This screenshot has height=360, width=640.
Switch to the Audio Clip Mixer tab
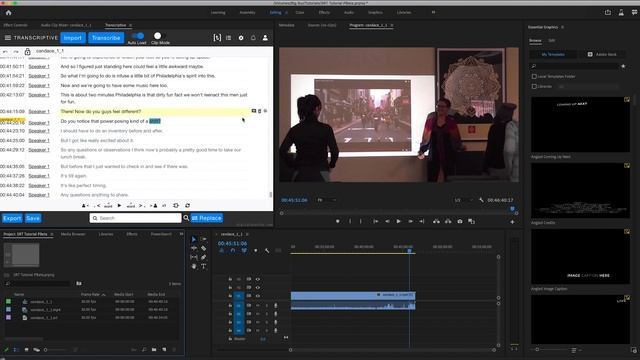pos(66,25)
